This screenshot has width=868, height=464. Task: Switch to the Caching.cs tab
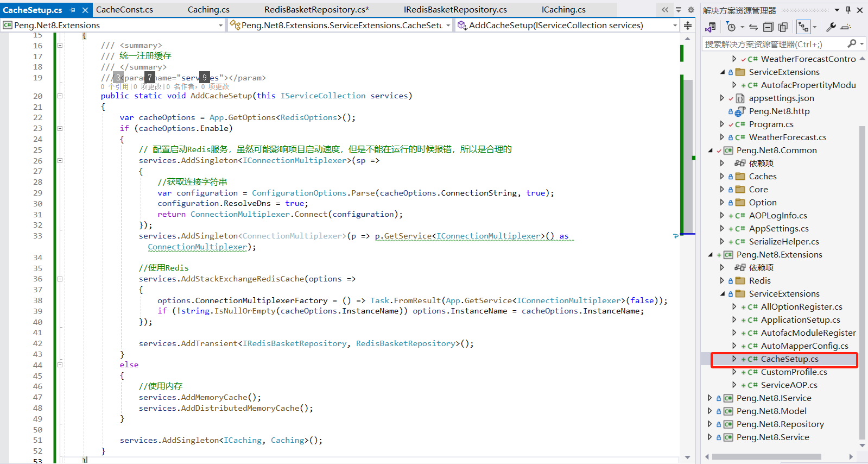[x=208, y=9]
